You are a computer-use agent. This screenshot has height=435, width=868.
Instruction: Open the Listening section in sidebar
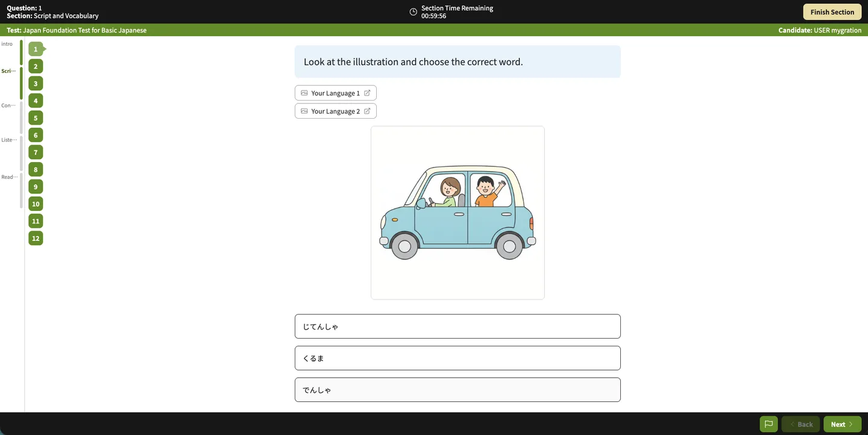(9, 140)
